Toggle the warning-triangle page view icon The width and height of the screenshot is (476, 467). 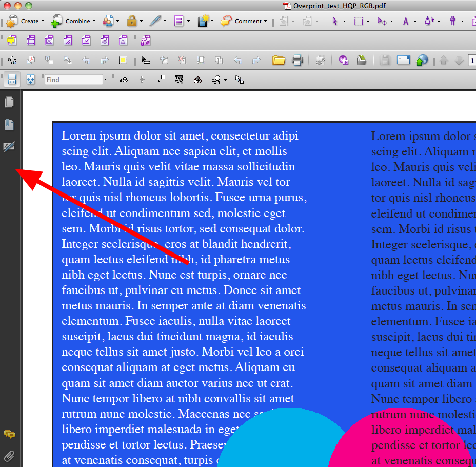pyautogui.click(x=123, y=41)
